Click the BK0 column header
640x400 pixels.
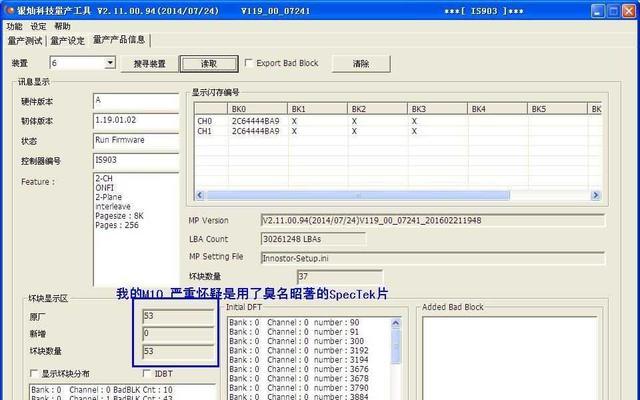(x=257, y=109)
